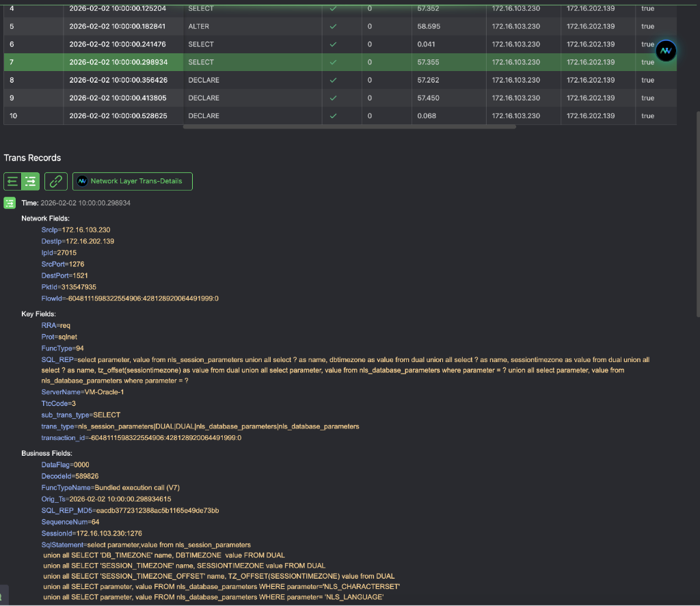Click the 'SESSION_TIMEZONE_OFFSET' union line
Viewport: 700px width, 606px height.
point(219,576)
